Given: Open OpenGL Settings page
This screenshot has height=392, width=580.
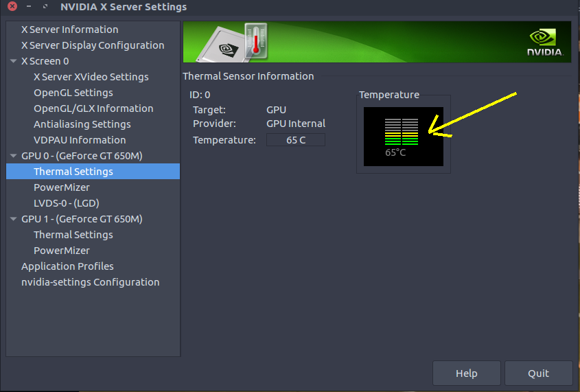Looking at the screenshot, I should pos(73,93).
